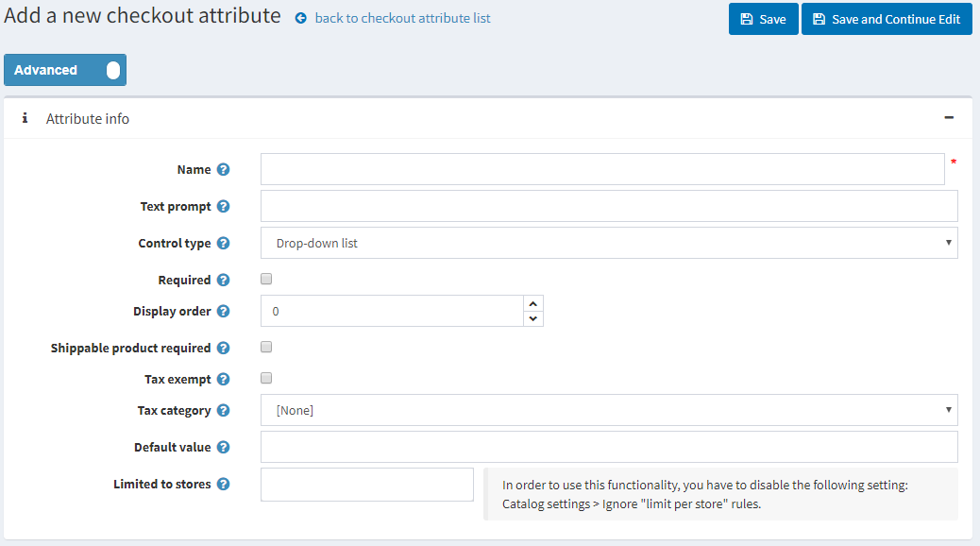Click the help icon beside Limited to stores
The image size is (980, 546).
tap(225, 484)
